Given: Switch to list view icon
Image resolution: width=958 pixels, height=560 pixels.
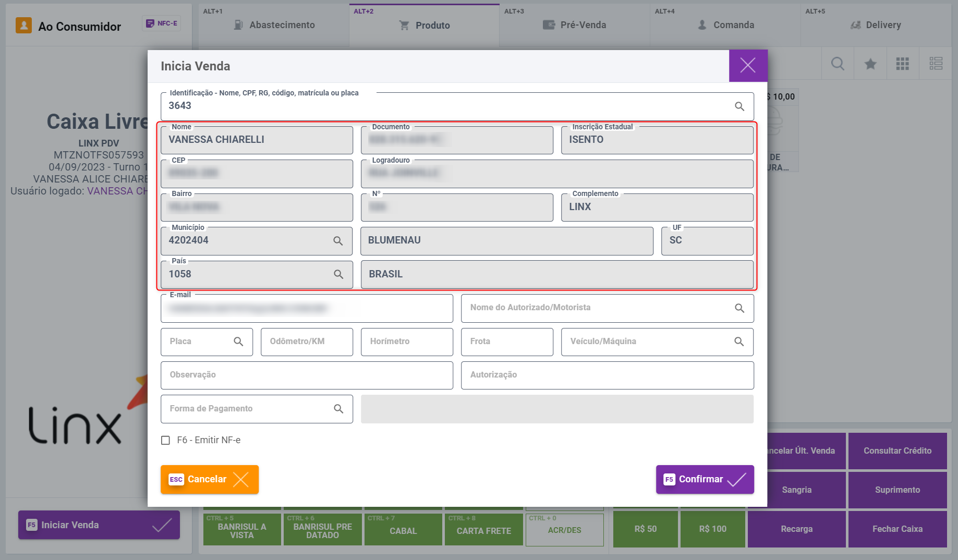Looking at the screenshot, I should (936, 64).
